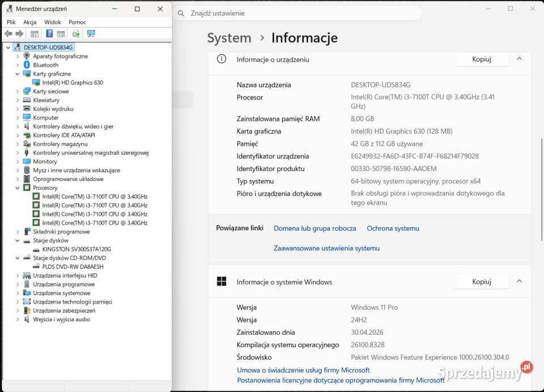The image size is (544, 392).
Task: Collapse the Stacje dysków node
Action: (x=18, y=240)
